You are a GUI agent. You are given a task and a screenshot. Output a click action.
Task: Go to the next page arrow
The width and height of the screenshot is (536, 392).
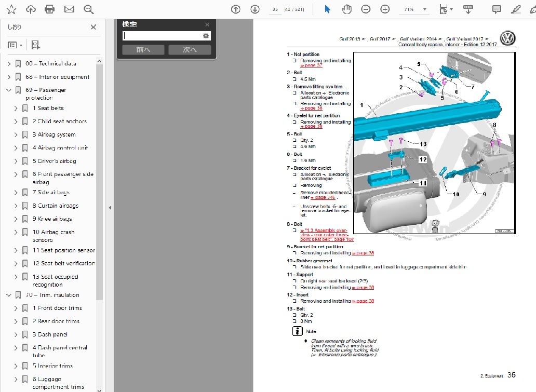255,9
